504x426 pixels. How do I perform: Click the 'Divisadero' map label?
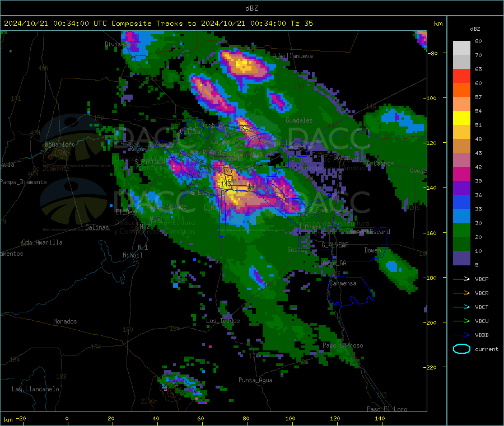click(122, 44)
